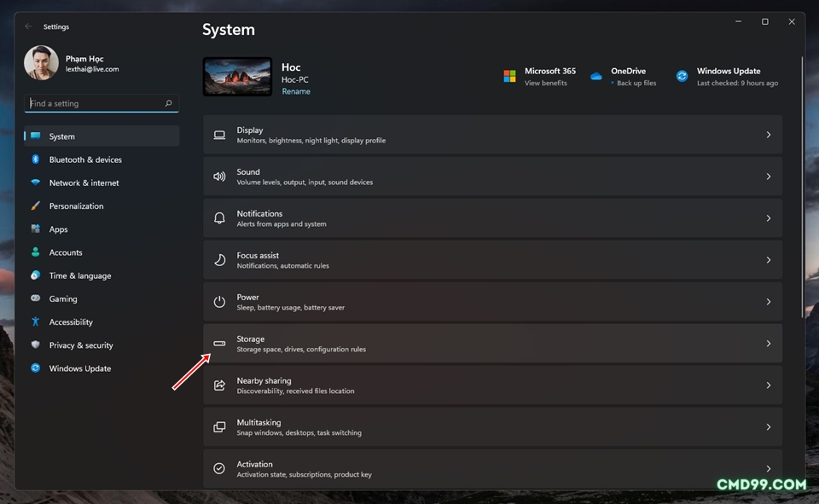The image size is (819, 504).
Task: Open Time & language settings
Action: (102, 275)
